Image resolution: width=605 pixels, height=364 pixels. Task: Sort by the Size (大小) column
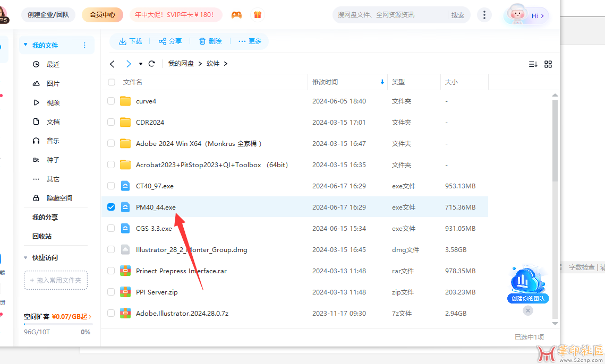tap(451, 82)
